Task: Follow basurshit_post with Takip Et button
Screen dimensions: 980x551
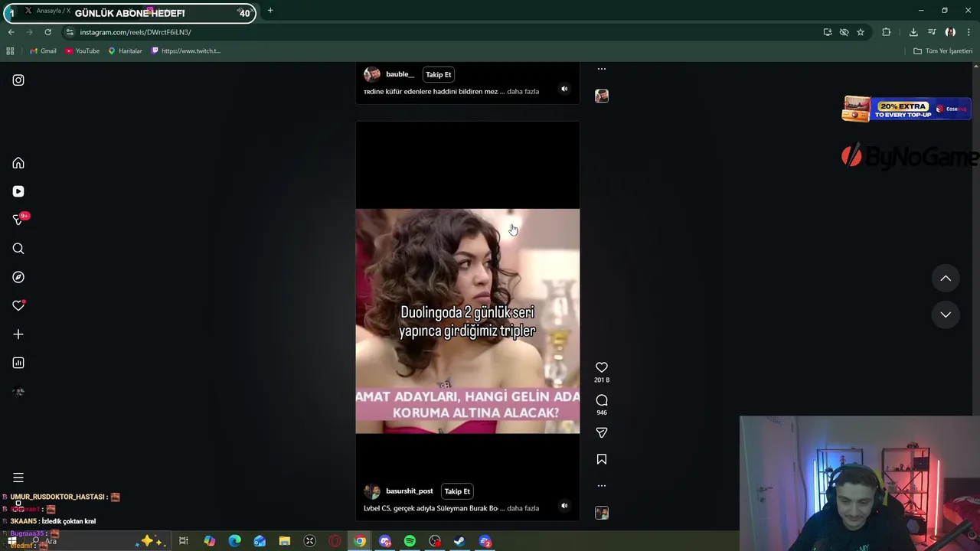Action: [457, 491]
